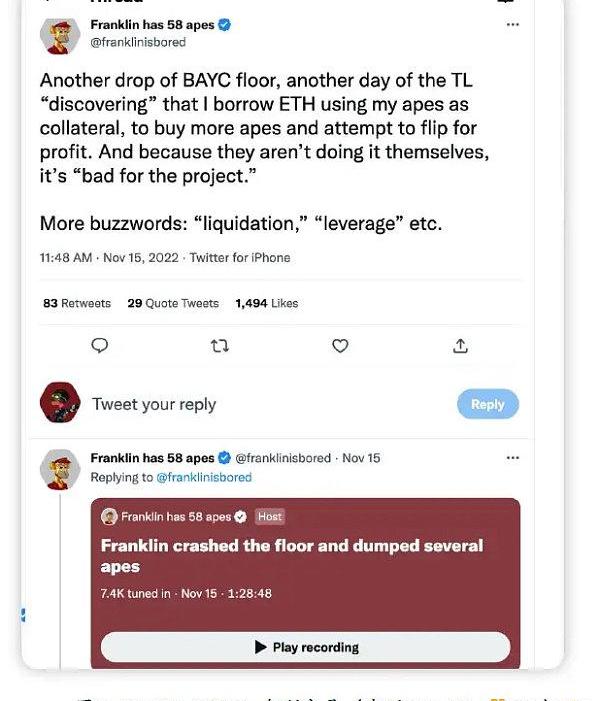Viewport: 600px width, 701px height.
Task: Click the reply tweet's avatar image
Action: pos(60,467)
